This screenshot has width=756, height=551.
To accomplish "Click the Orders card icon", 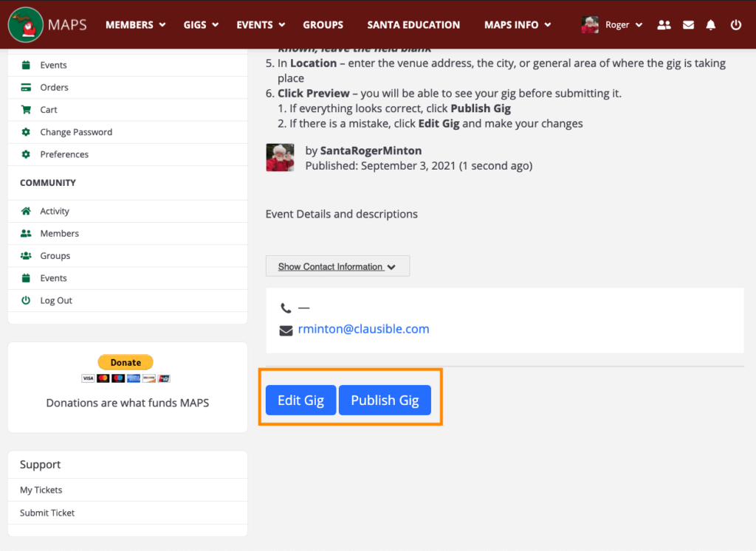I will point(26,87).
